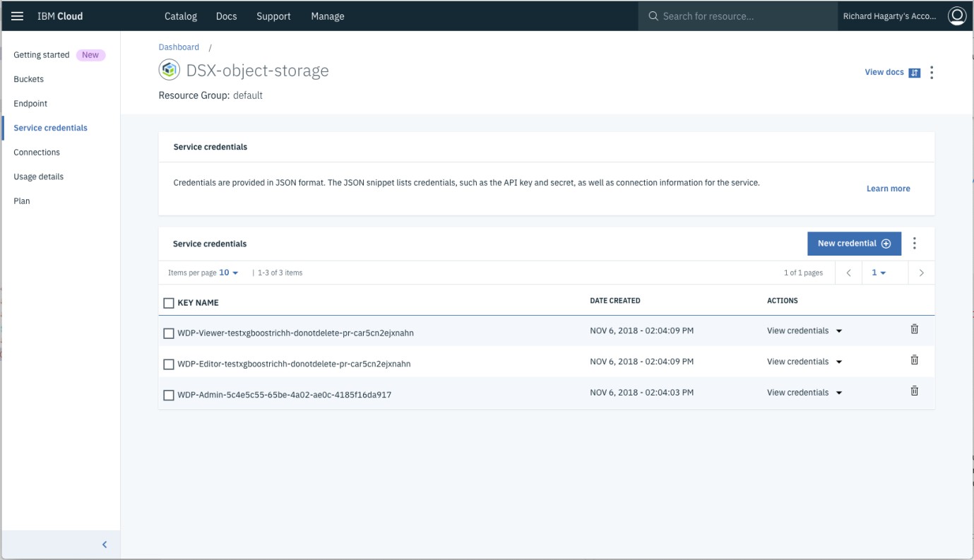Toggle the select-all KEY NAME checkbox
Screen dimensions: 974x560
[169, 303]
